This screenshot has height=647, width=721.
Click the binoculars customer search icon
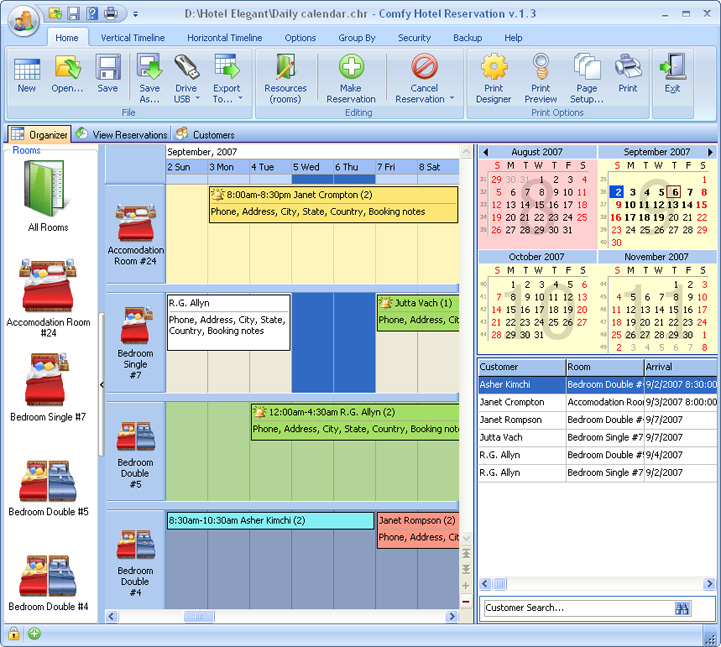(x=683, y=608)
